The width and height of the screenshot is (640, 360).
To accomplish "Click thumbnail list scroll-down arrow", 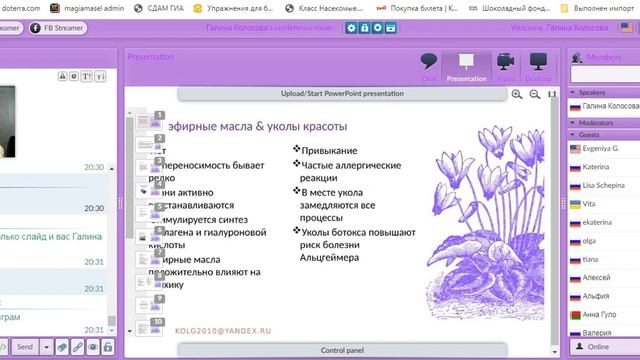I will [130, 331].
